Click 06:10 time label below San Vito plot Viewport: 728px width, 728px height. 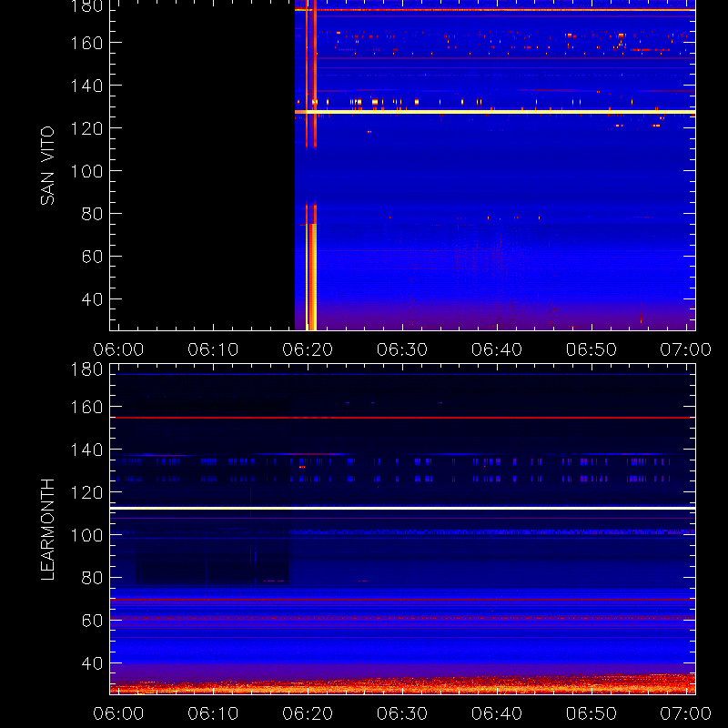(213, 349)
